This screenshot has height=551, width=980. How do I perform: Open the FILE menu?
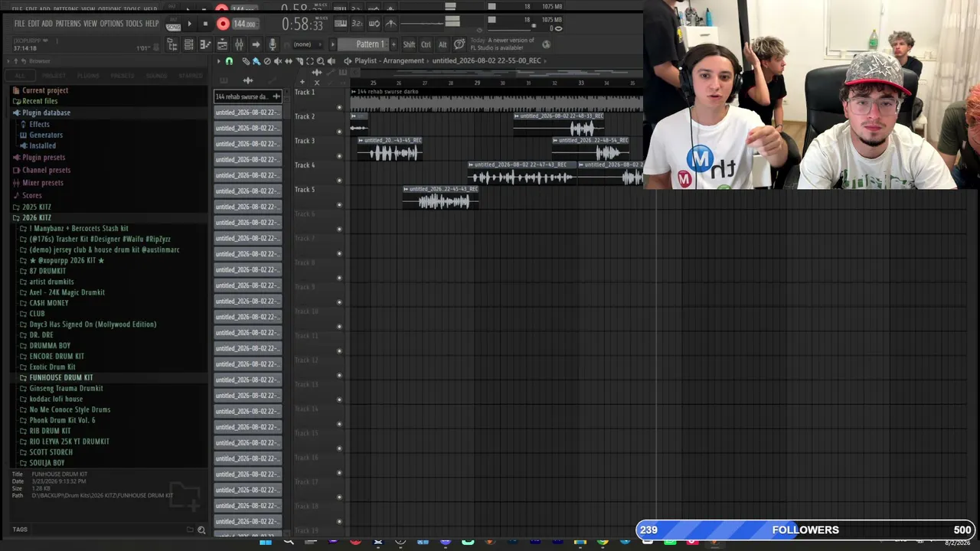click(x=19, y=24)
